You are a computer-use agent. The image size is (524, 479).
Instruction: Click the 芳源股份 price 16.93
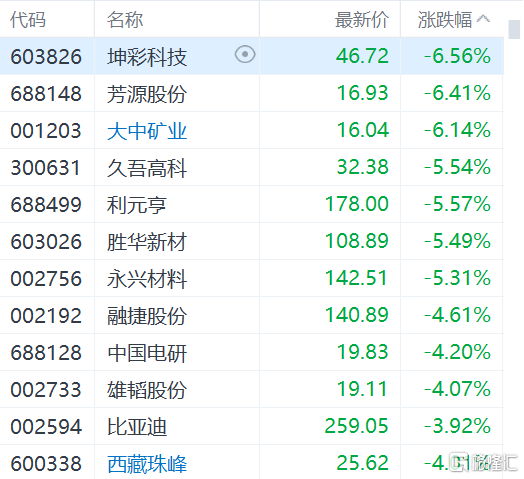click(362, 93)
